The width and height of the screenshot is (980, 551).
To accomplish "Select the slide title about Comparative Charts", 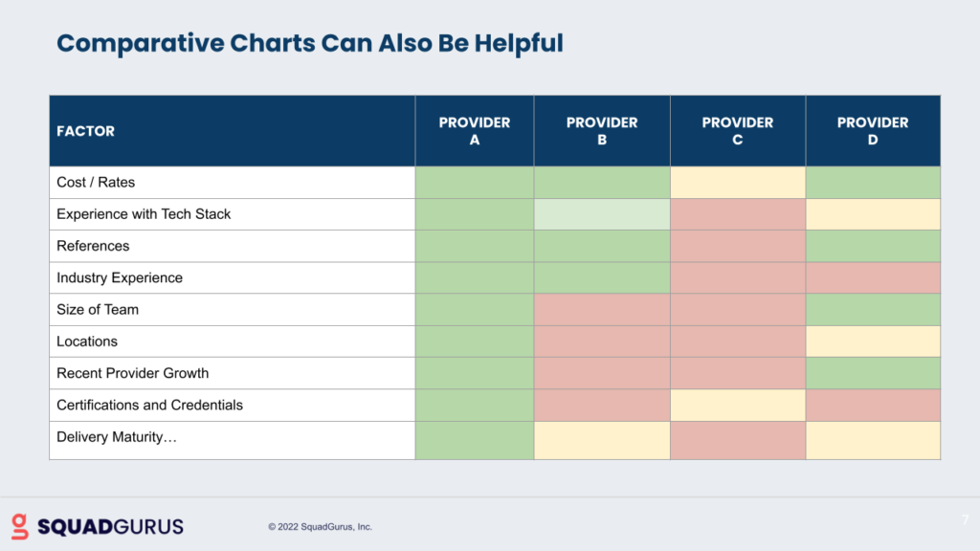I will click(x=310, y=43).
